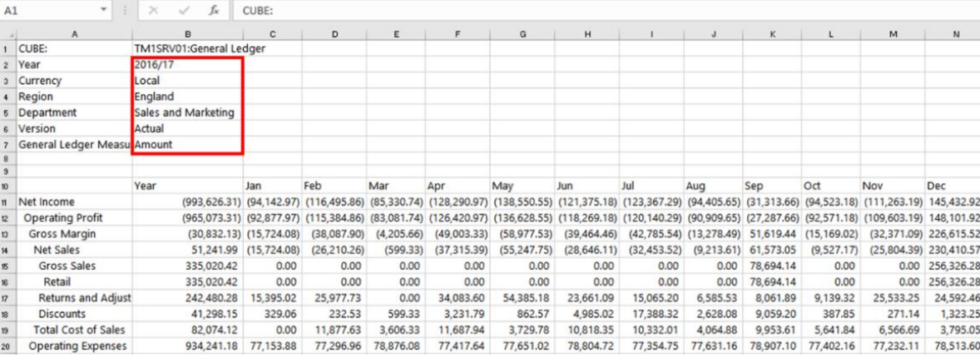
Task: Select the Operating Profit row label
Action: [x=74, y=218]
